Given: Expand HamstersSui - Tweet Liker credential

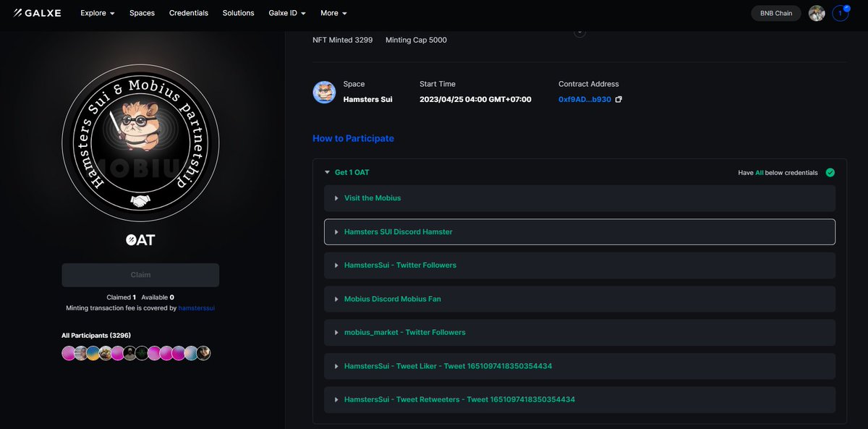Looking at the screenshot, I should pyautogui.click(x=579, y=366).
